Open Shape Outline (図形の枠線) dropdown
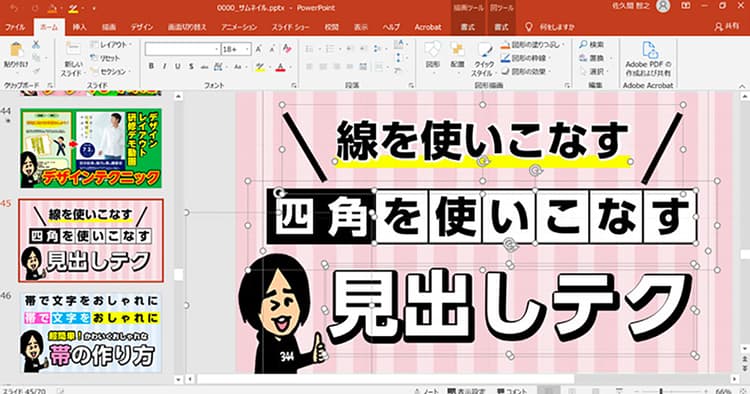 pyautogui.click(x=526, y=58)
